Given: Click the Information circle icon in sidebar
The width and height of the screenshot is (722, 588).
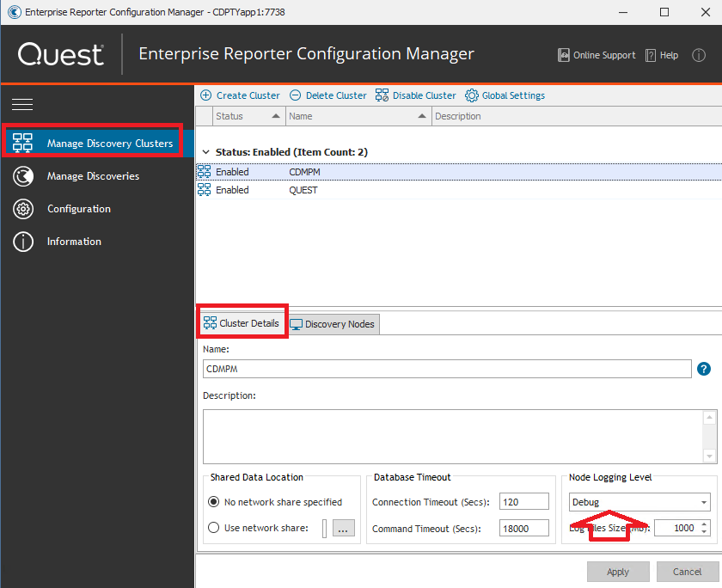Looking at the screenshot, I should point(23,242).
